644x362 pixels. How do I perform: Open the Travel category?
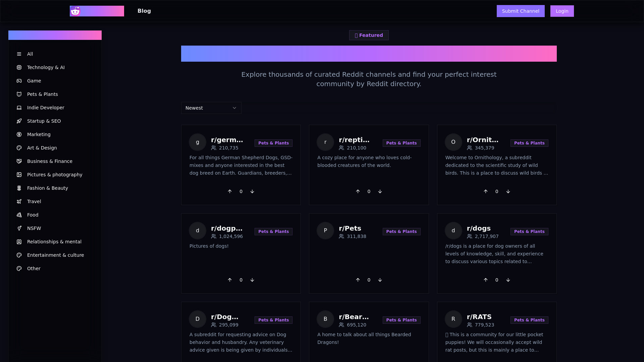(55, 201)
